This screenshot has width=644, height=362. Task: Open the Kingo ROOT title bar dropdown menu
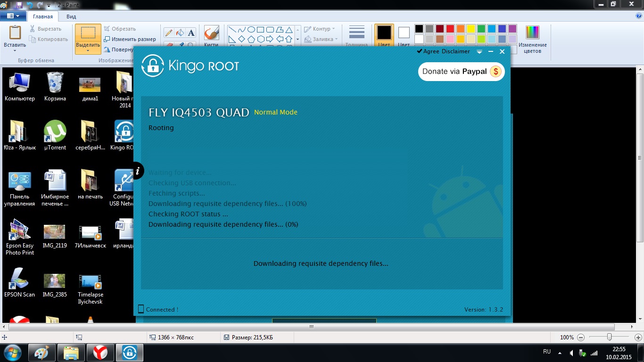(479, 51)
